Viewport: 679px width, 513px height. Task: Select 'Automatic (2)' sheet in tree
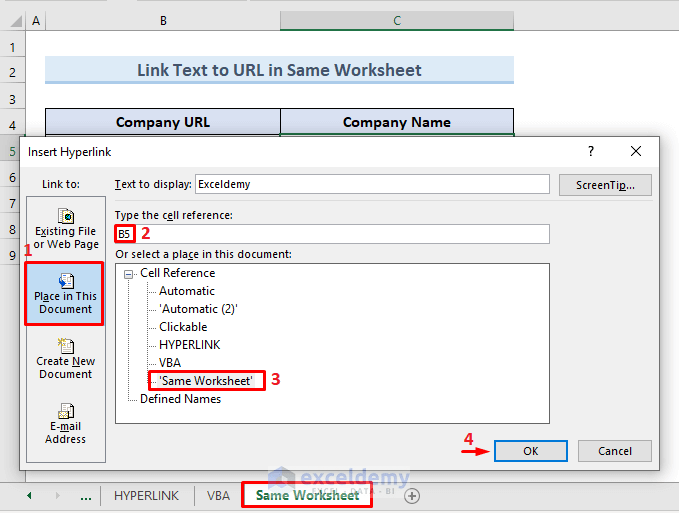198,309
